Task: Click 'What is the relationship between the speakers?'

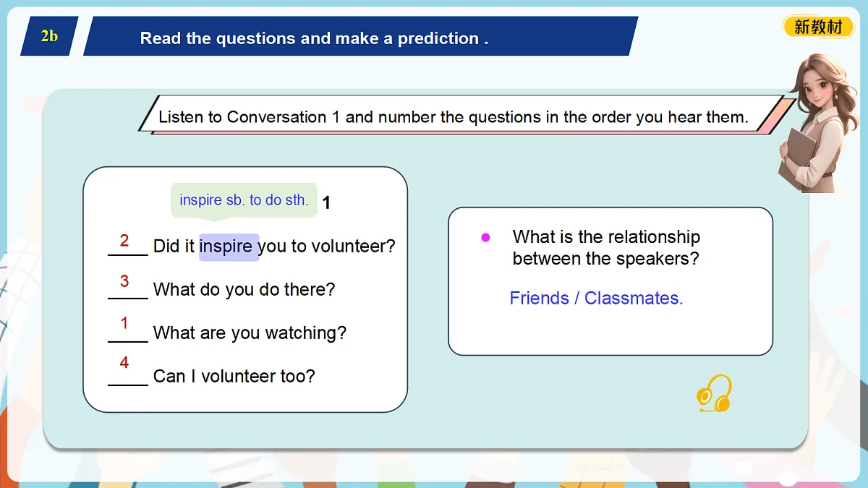Action: tap(606, 247)
